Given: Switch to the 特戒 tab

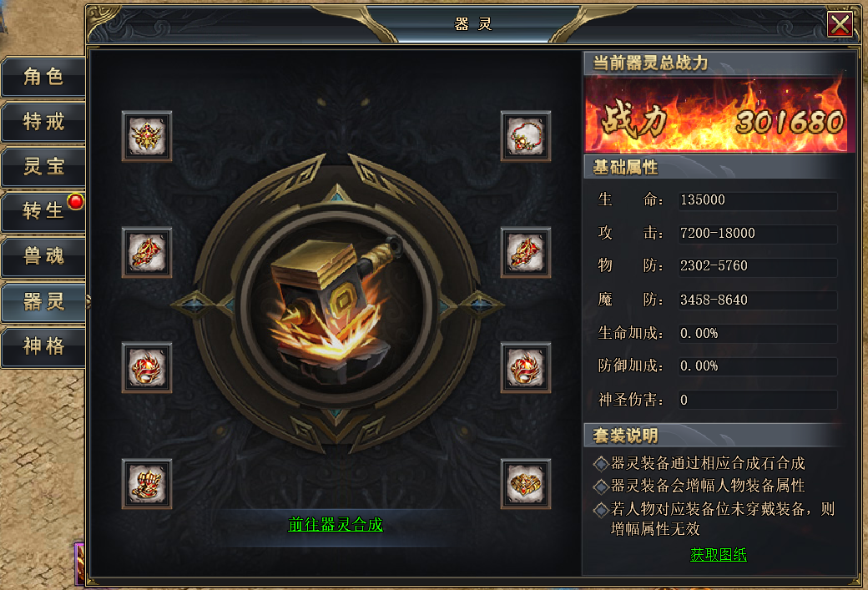Looking at the screenshot, I should (x=43, y=122).
